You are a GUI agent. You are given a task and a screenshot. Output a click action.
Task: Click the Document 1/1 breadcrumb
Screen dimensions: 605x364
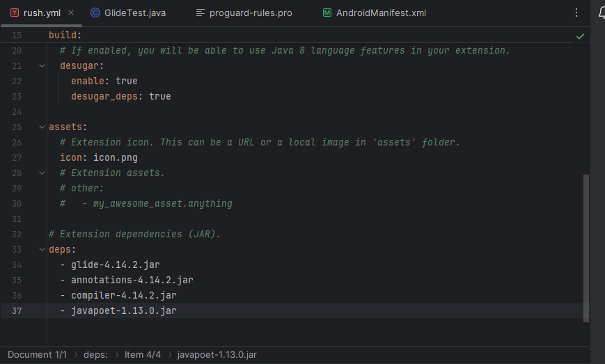(x=37, y=355)
